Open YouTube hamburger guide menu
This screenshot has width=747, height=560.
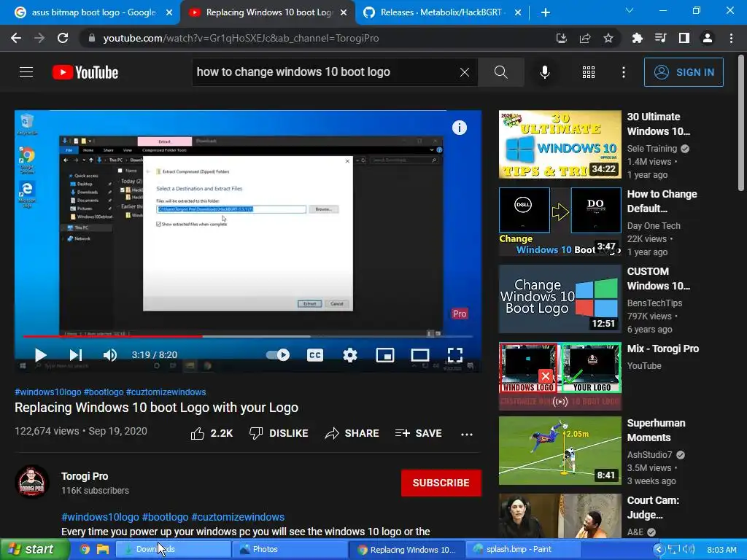pos(26,72)
